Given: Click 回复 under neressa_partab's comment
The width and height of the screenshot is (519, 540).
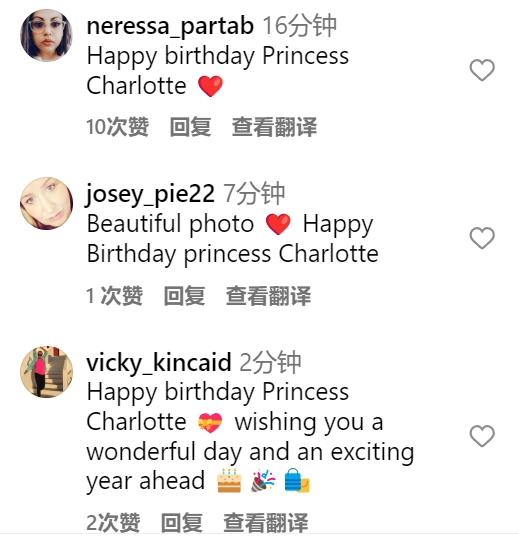Looking at the screenshot, I should click(190, 127).
